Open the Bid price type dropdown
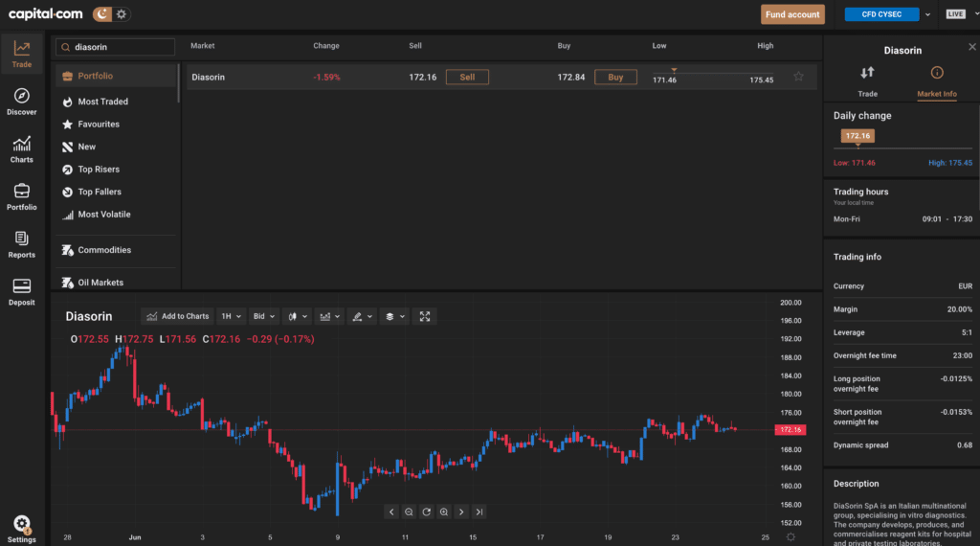Viewport: 980px width, 546px height. [x=264, y=316]
